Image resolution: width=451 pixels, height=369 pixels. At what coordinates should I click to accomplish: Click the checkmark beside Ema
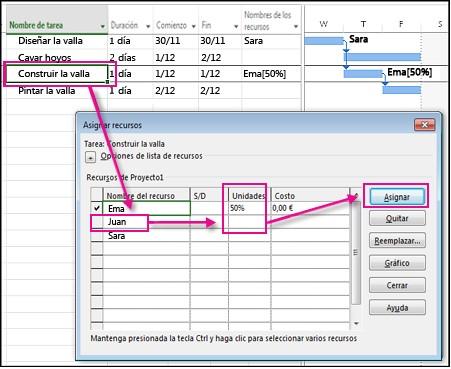[97, 208]
